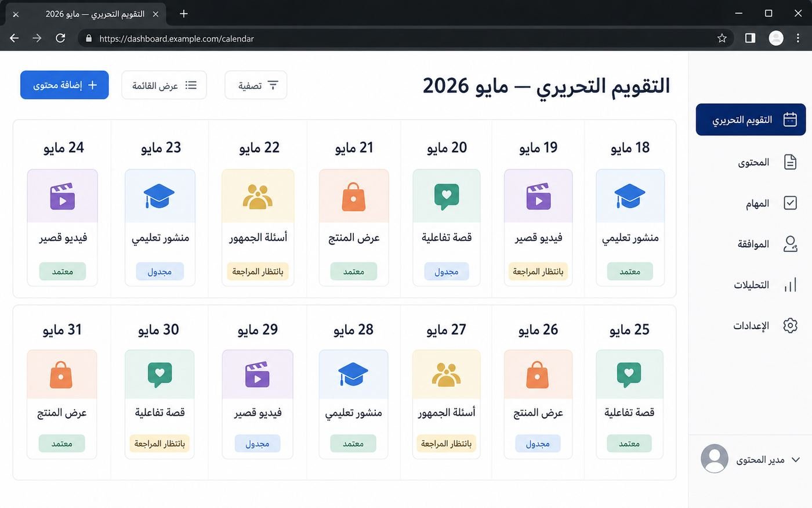This screenshot has height=508, width=812.
Task: Open the clapperboard video icon on 19 مايو
Action: point(538,196)
